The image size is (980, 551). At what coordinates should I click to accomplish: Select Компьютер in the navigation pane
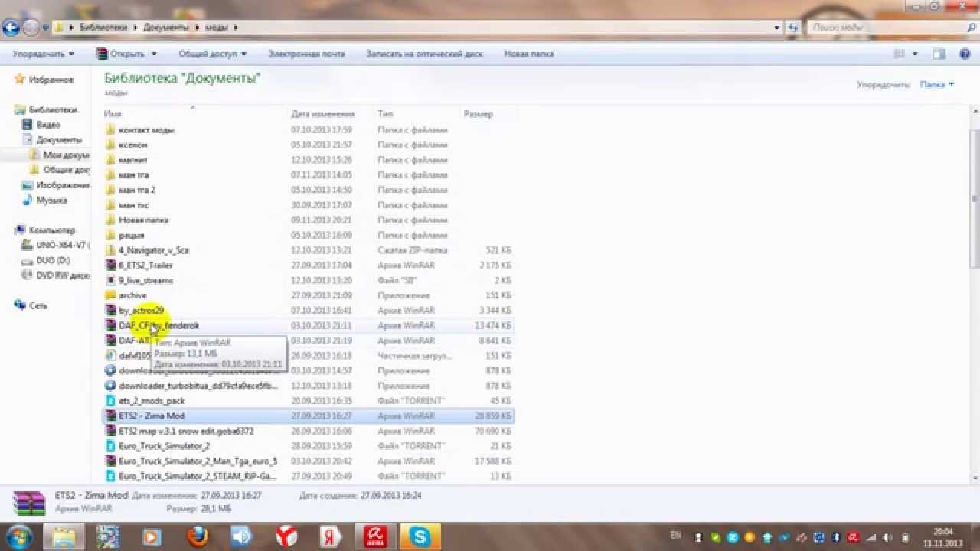coord(52,230)
